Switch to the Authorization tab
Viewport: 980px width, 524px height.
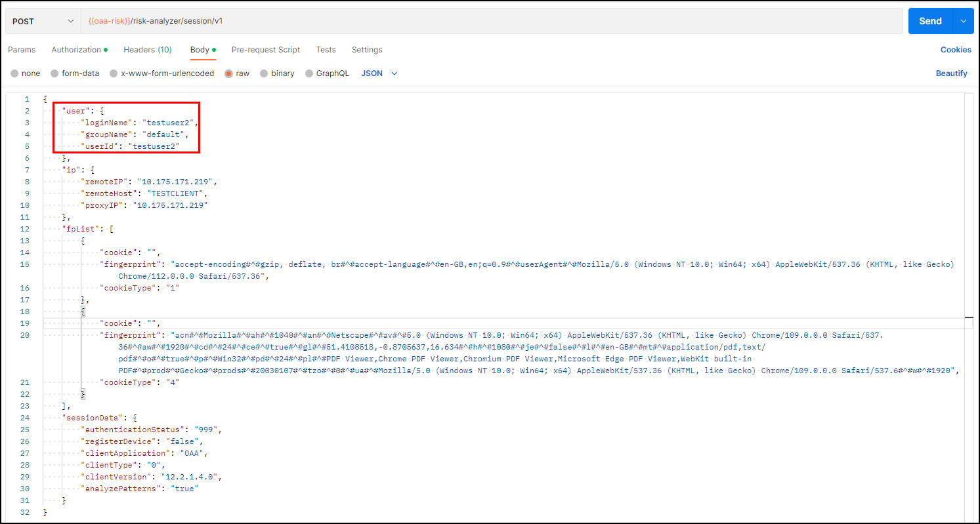tap(79, 50)
